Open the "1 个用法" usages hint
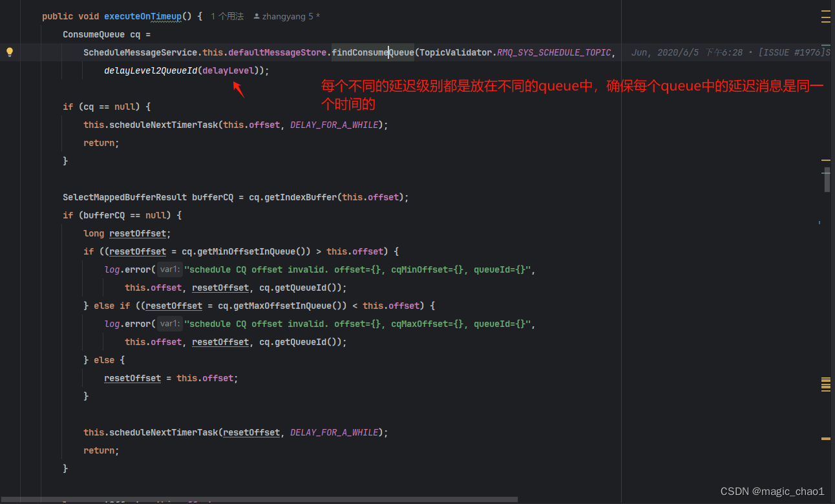Viewport: 835px width, 504px height. click(x=227, y=16)
